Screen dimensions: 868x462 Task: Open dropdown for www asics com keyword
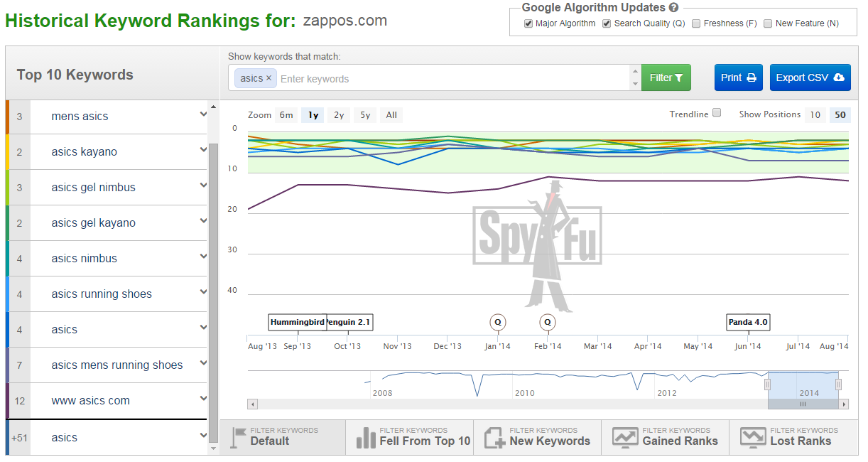pos(203,399)
